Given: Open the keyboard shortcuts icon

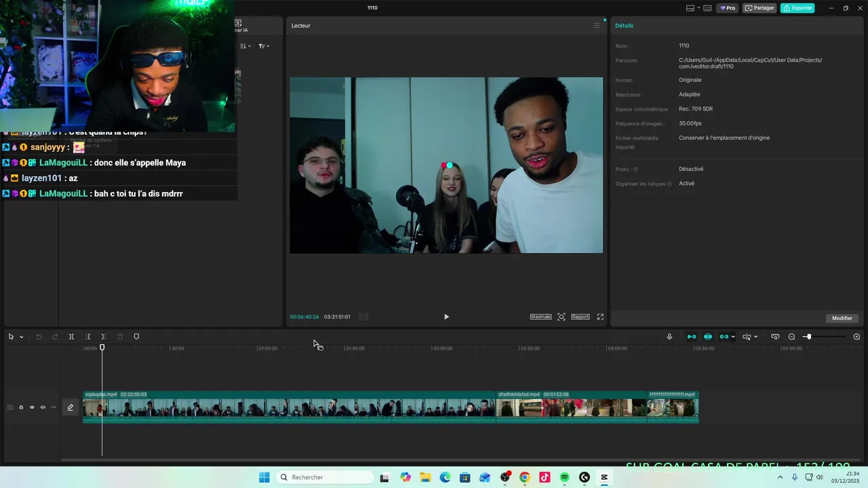Looking at the screenshot, I should [707, 8].
